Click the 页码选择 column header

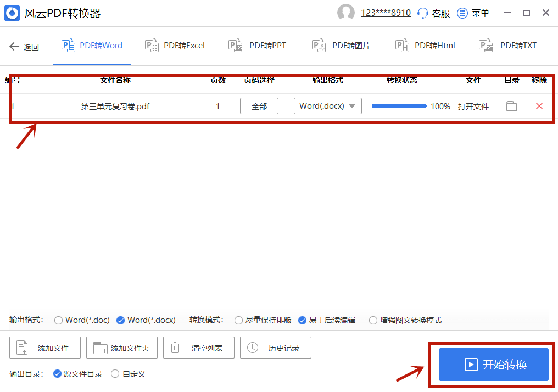pyautogui.click(x=259, y=80)
